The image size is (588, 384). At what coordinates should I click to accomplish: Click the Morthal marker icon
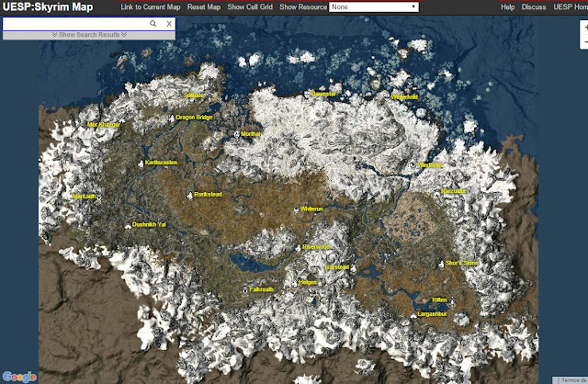[237, 134]
